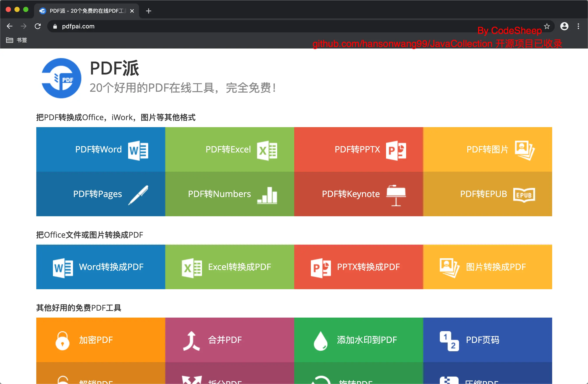Click the PDF派 logo
The image size is (588, 384).
pos(61,78)
